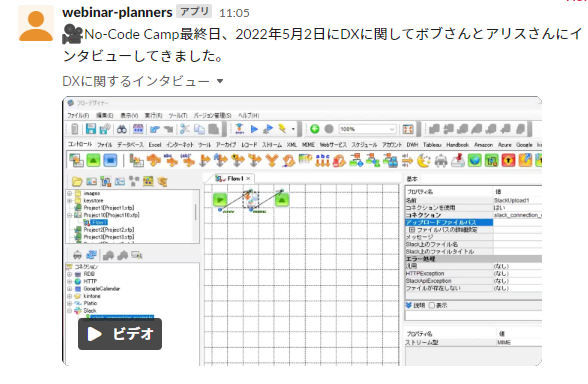Click the メッセージ property row
Screen dimensions: 588x384
pyautogui.click(x=473, y=237)
